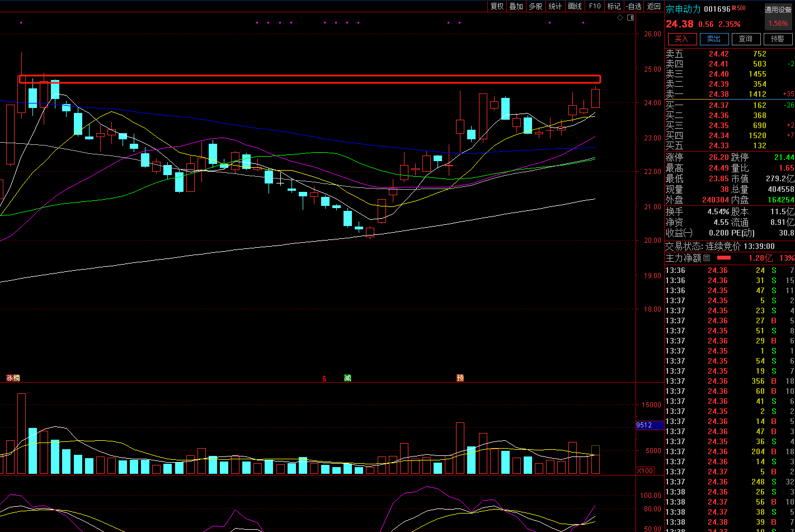The height and width of the screenshot is (532, 795).
Task: Open the 通用设备 sector box
Action: click(778, 16)
